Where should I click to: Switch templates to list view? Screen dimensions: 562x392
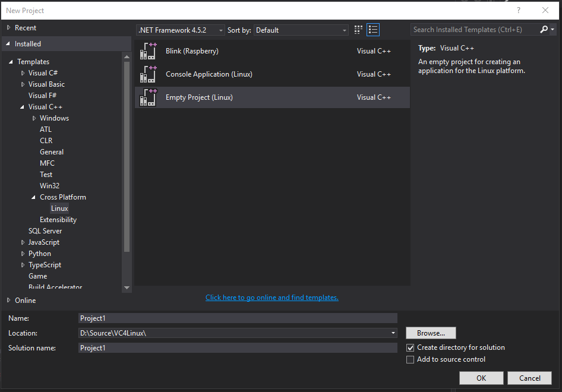[x=373, y=29]
